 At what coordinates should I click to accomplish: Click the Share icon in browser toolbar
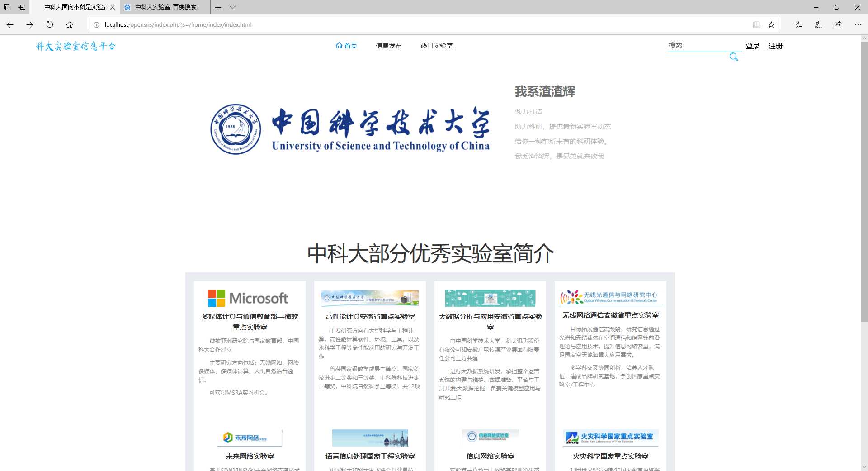click(x=838, y=24)
